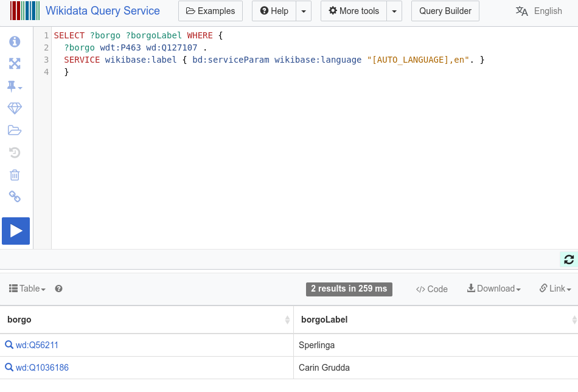Open the Query Builder
Viewport: 578px width, 392px height.
pos(445,11)
